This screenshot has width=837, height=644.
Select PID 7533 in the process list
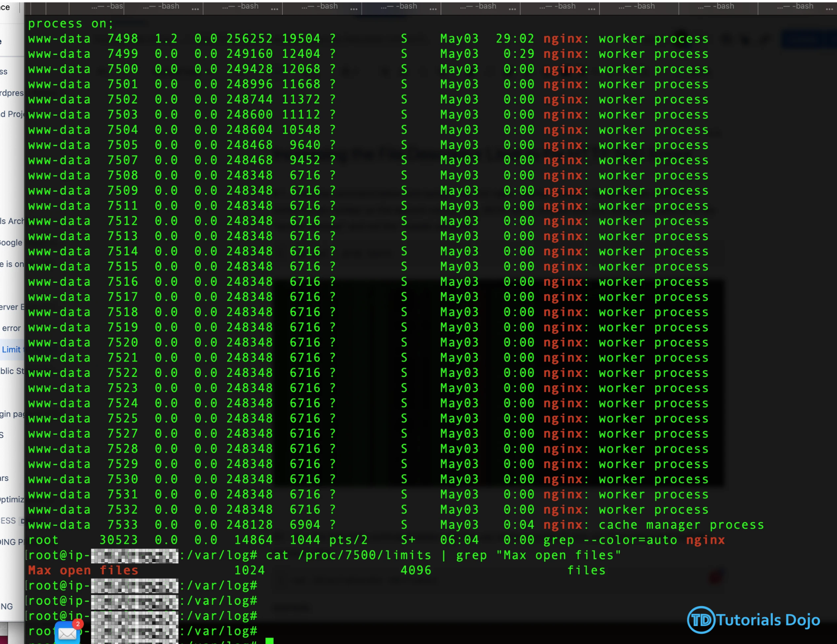click(x=122, y=525)
